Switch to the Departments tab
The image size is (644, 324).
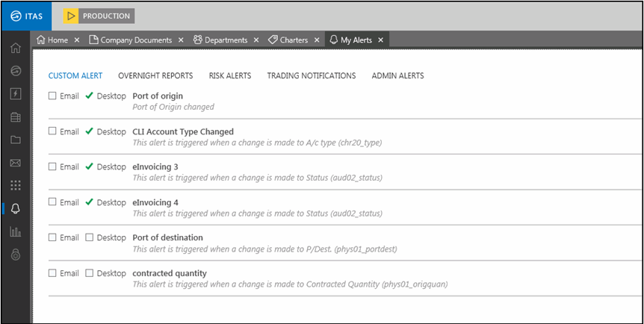(226, 40)
